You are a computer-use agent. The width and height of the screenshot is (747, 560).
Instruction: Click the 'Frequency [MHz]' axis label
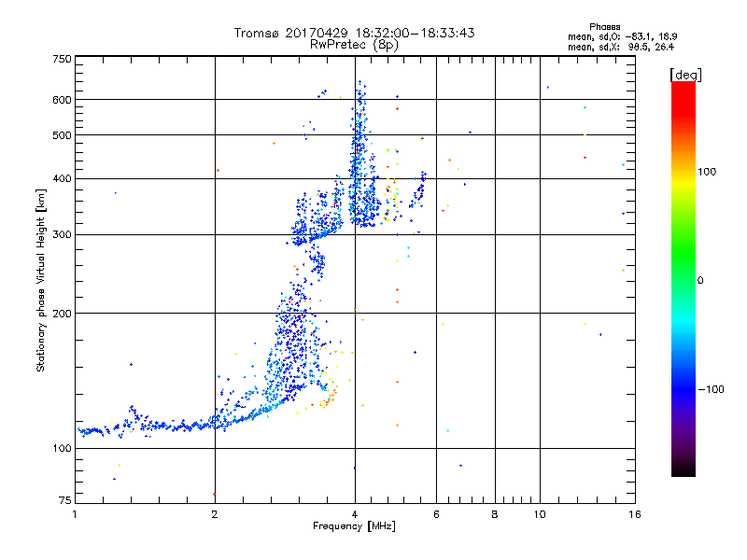pos(354,526)
